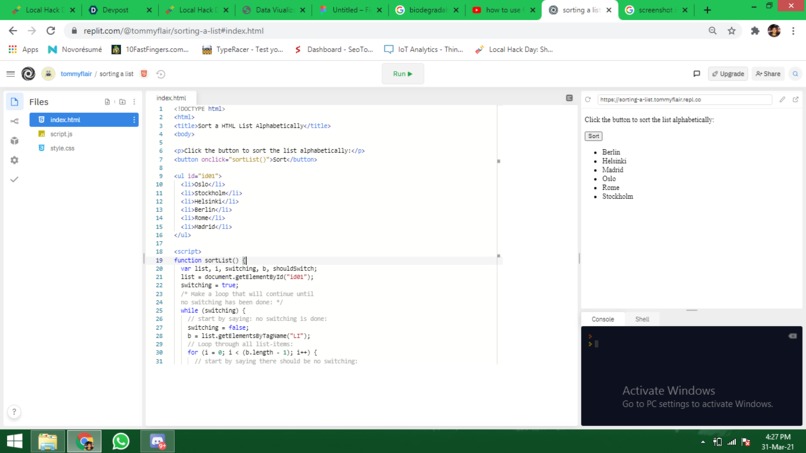
Task: Click the preview URL field
Action: [684, 100]
